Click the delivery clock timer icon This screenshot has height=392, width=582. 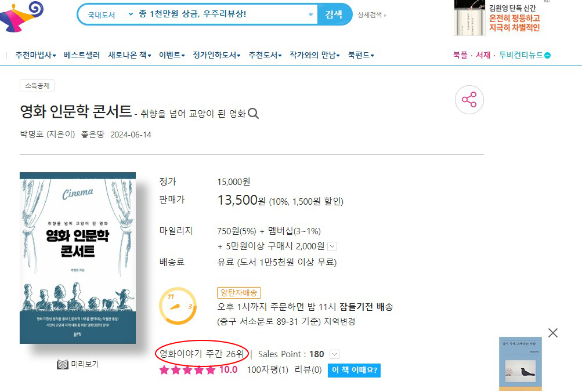pyautogui.click(x=178, y=306)
